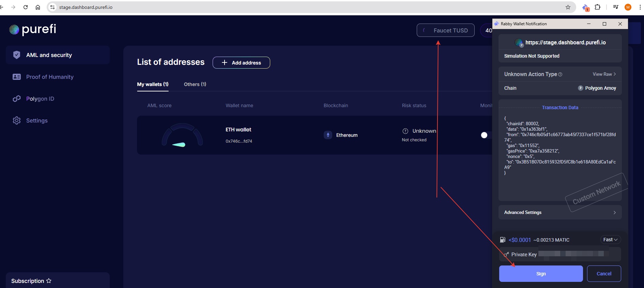Click the Polygon ID chain icon
Image resolution: width=644 pixels, height=288 pixels.
coord(17,99)
